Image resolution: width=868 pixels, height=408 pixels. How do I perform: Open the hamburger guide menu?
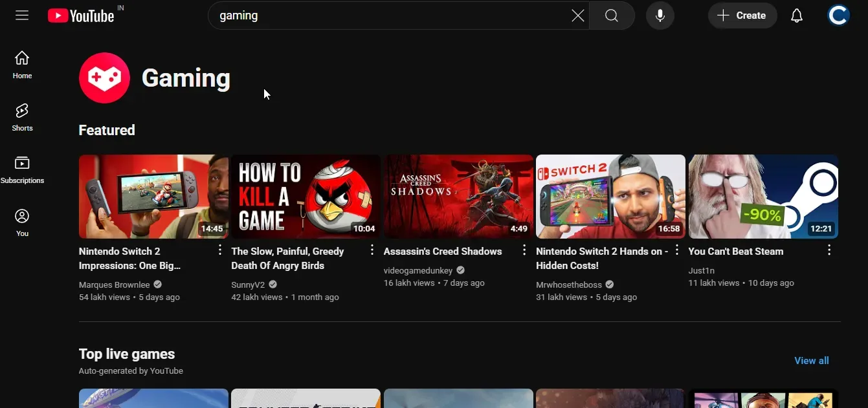point(22,16)
